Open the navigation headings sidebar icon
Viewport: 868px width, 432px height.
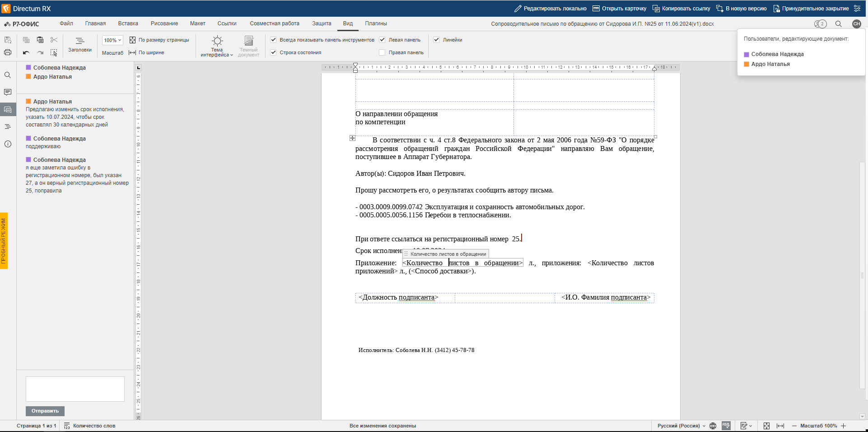tap(8, 127)
